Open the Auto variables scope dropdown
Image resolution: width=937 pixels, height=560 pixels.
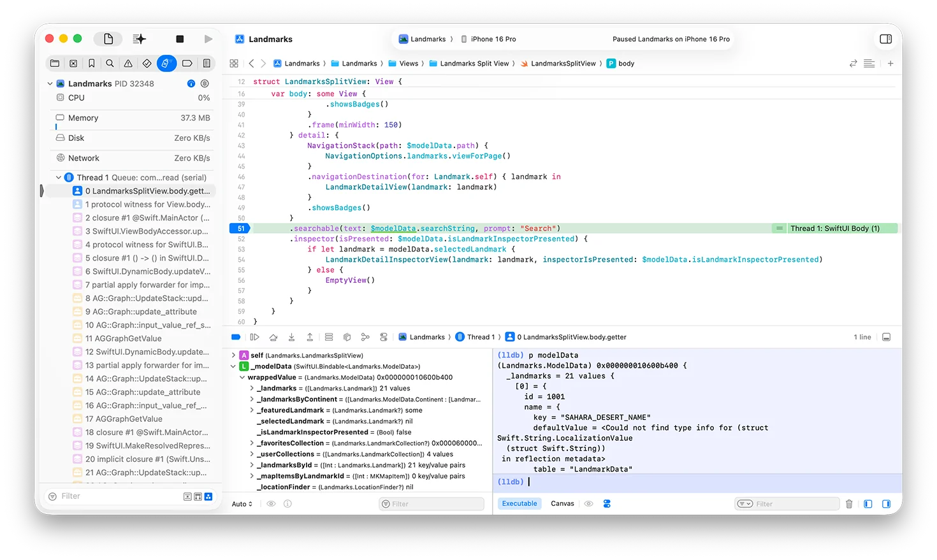pos(242,504)
